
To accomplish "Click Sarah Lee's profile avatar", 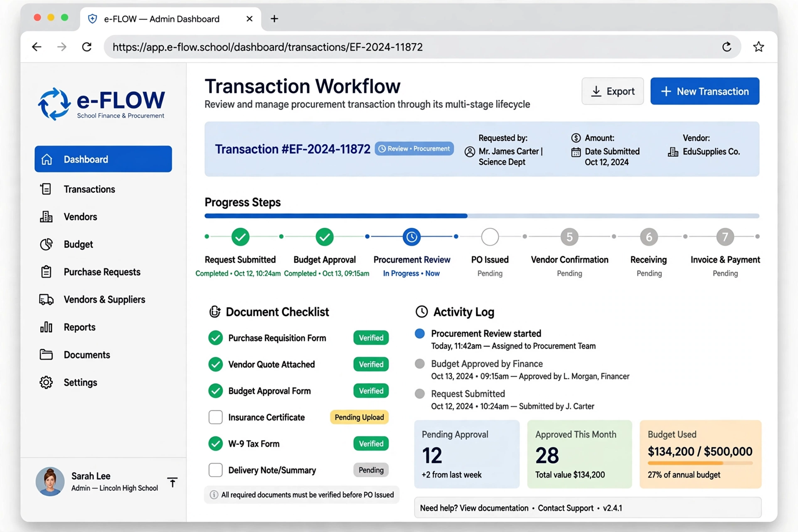I will coord(50,481).
